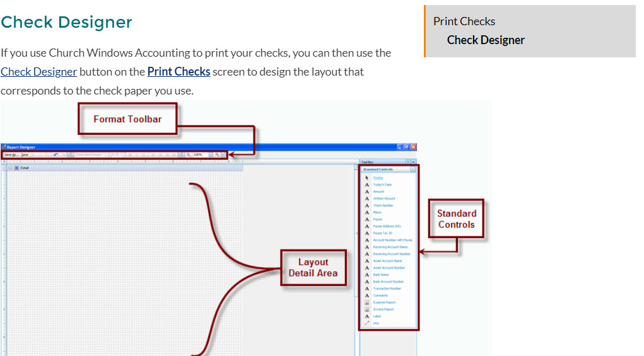
Task: Choose the Payee Address Info control
Action: 387,226
